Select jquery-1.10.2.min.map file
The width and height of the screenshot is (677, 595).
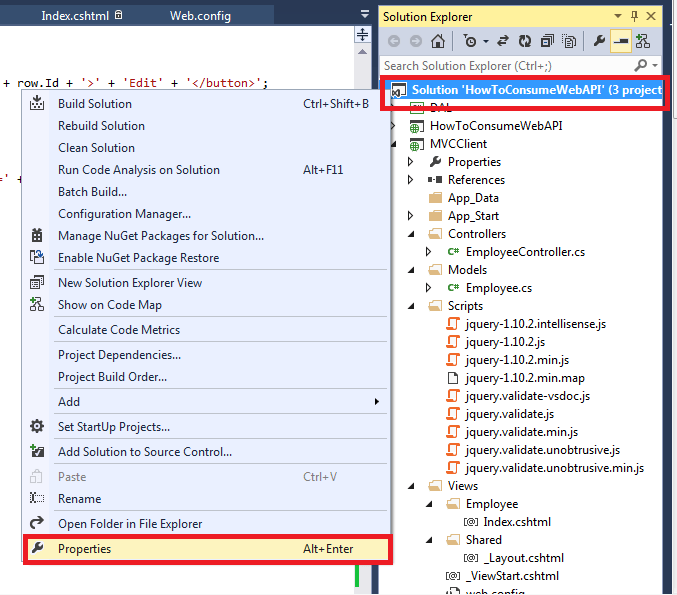point(525,378)
